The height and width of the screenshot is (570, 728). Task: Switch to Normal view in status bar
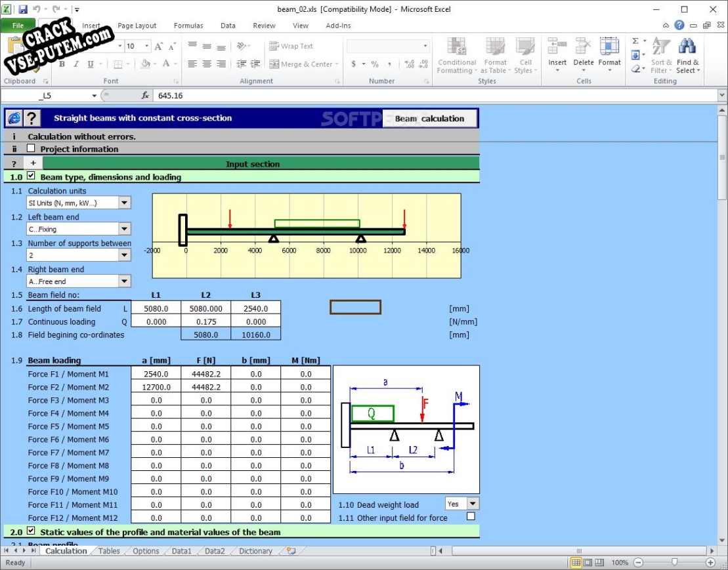click(576, 563)
